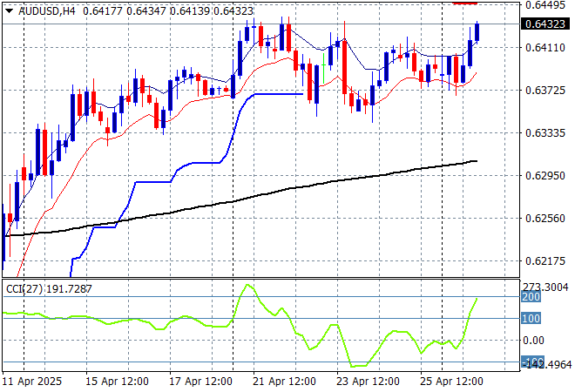This screenshot has width=575, height=392.
Task: Click the AUDUSD,H4 symbol title
Action: (x=47, y=11)
